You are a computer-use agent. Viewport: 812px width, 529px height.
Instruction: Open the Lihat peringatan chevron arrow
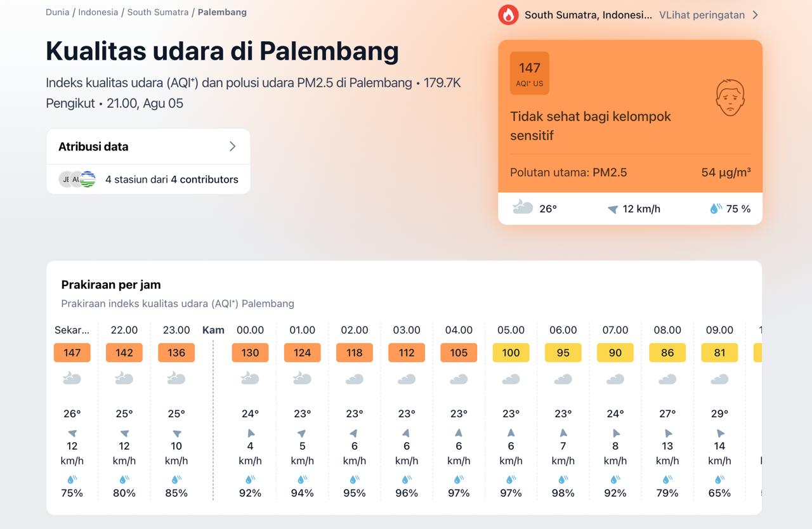(755, 15)
